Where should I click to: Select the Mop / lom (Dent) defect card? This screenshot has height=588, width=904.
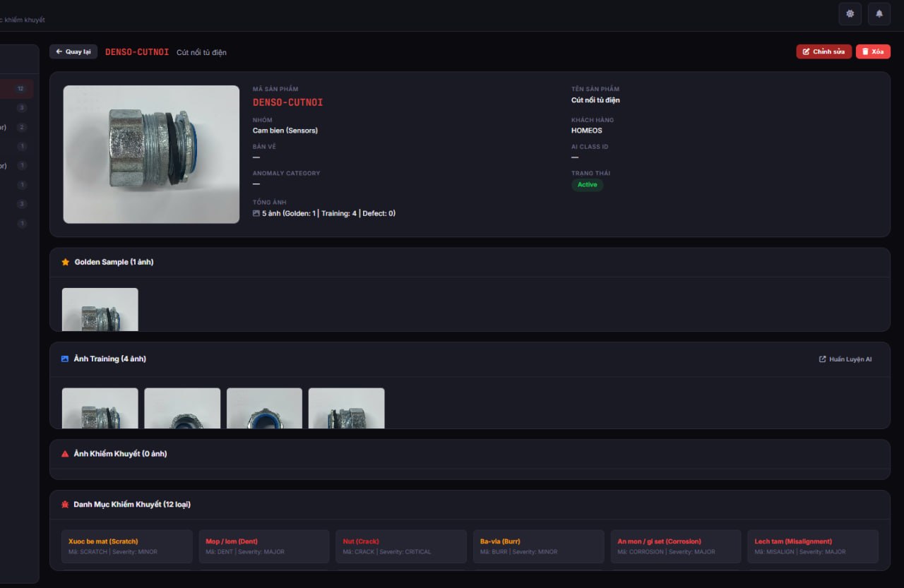point(264,546)
